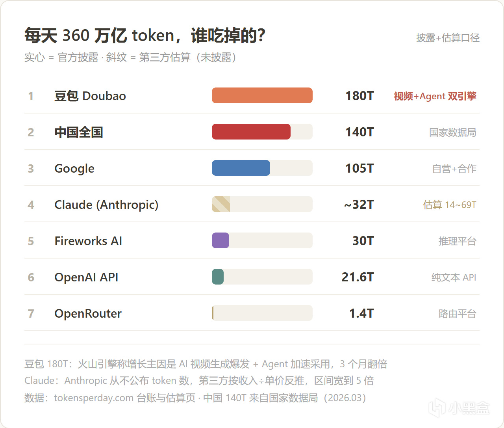504x428 pixels.
Task: Click the 估算 14~69T note
Action: pyautogui.click(x=450, y=205)
